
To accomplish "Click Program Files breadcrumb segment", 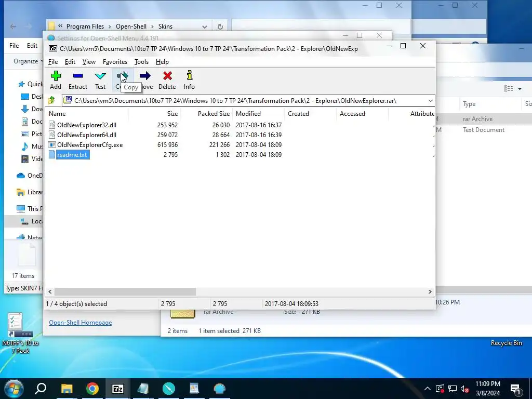I will pyautogui.click(x=85, y=26).
